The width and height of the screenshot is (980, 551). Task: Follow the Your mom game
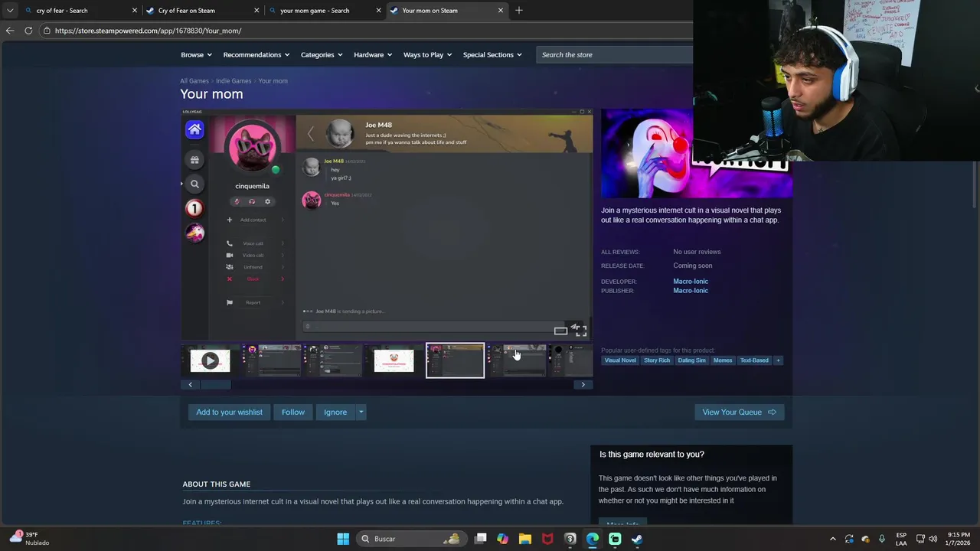point(293,412)
